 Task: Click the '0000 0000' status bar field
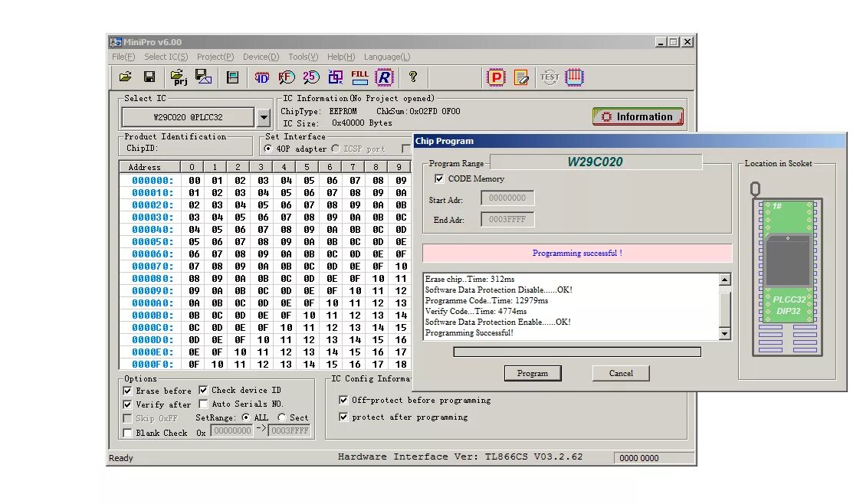(654, 458)
